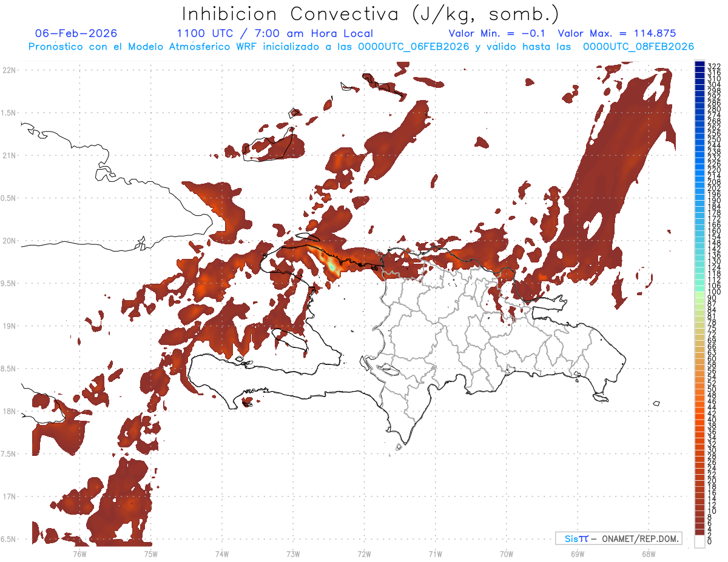This screenshot has height=562, width=728.
Task: Click the title "Inhibicion Convectiva (J/kg, somb.)"
Action: (x=371, y=14)
